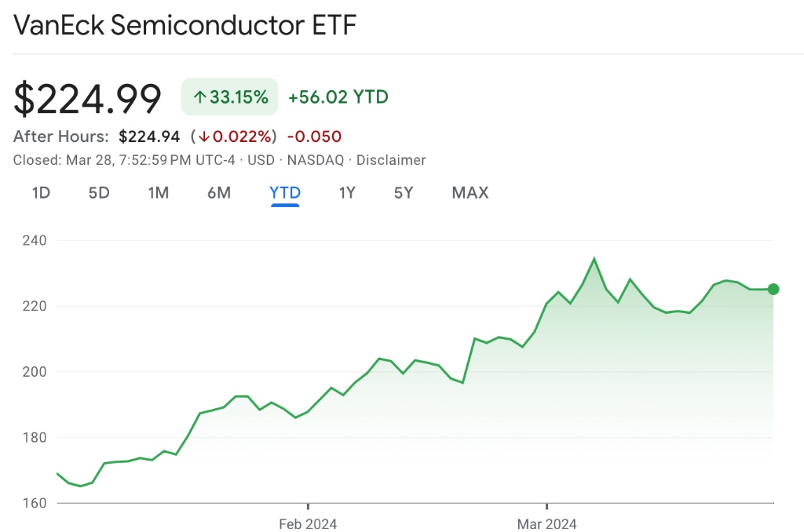This screenshot has height=532, width=804.
Task: Select the YTD tab
Action: [285, 192]
